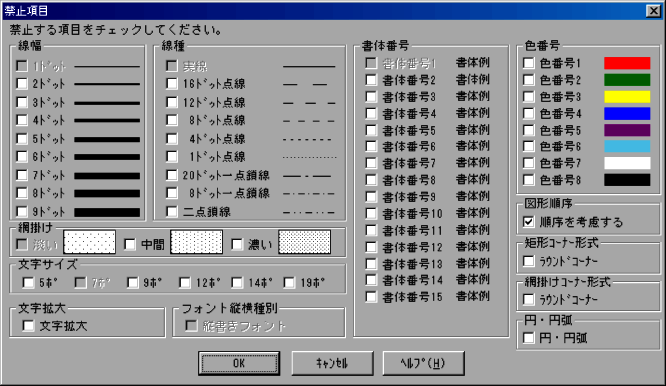Check the 7ドット line width box

click(x=22, y=175)
